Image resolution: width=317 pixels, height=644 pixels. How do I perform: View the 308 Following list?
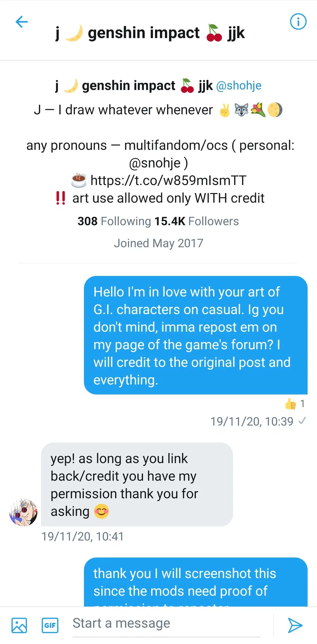(x=114, y=221)
